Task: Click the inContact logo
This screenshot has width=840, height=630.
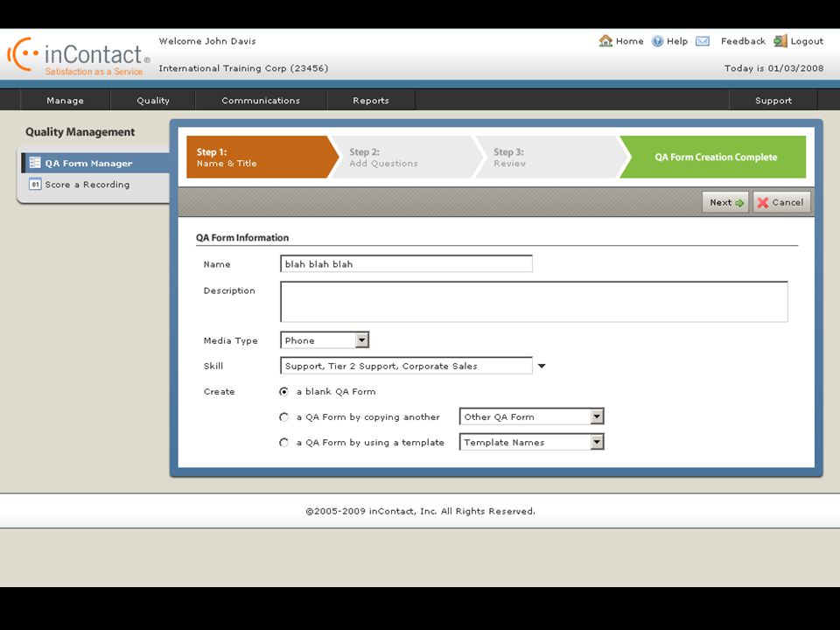Action: [78, 56]
